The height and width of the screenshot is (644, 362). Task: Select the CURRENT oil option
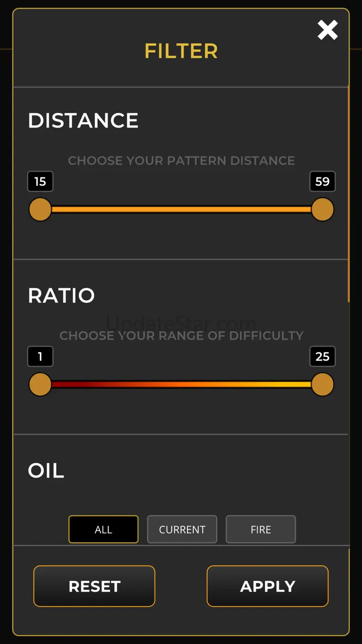[182, 529]
